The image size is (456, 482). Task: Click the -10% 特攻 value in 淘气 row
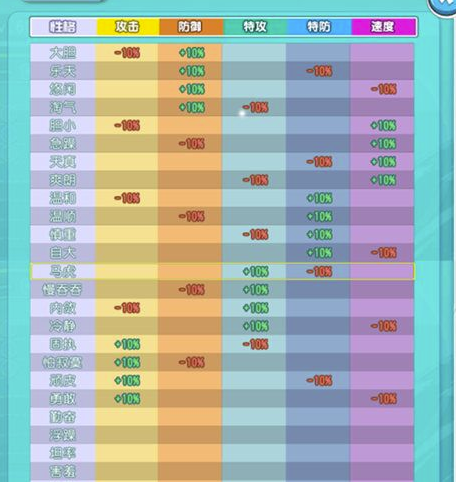click(255, 108)
